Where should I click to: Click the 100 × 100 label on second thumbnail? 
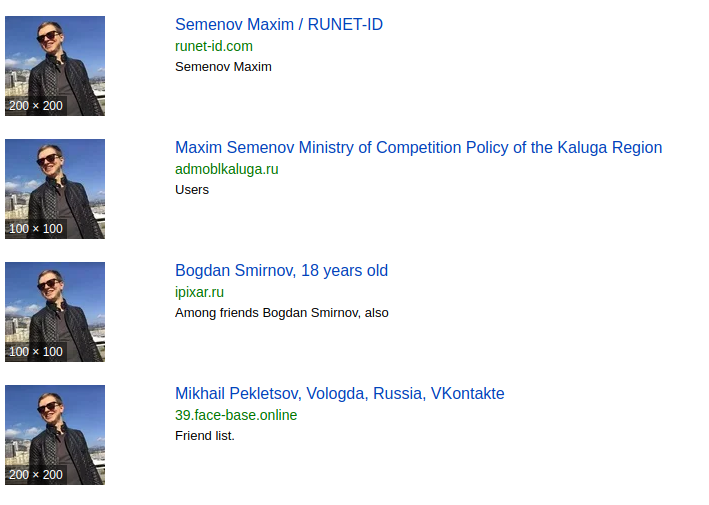click(36, 229)
